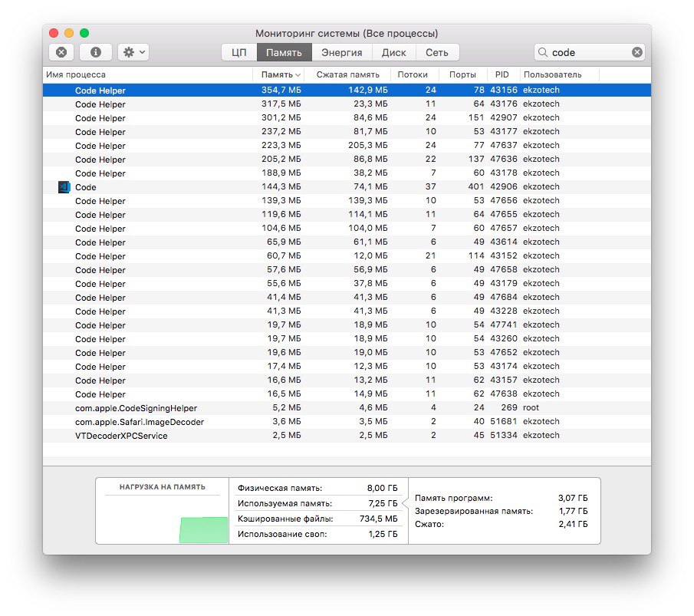The width and height of the screenshot is (694, 616).
Task: Select the Code process name with PID 42906
Action: point(85,187)
